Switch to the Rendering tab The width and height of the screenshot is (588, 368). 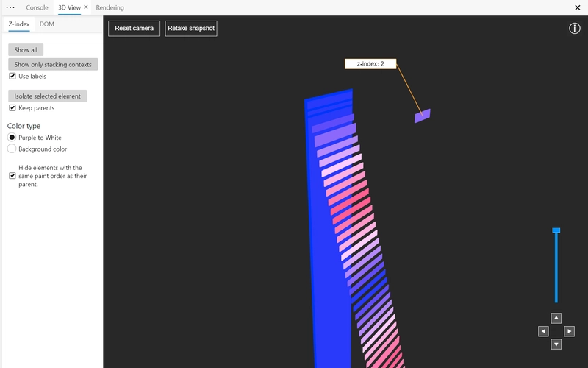(x=110, y=7)
